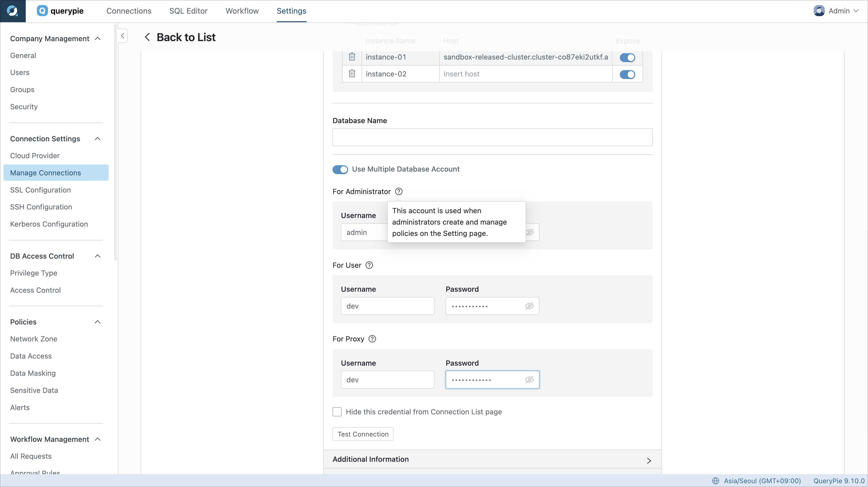868x487 pixels.
Task: Collapse the DB Access Control section
Action: coord(98,256)
